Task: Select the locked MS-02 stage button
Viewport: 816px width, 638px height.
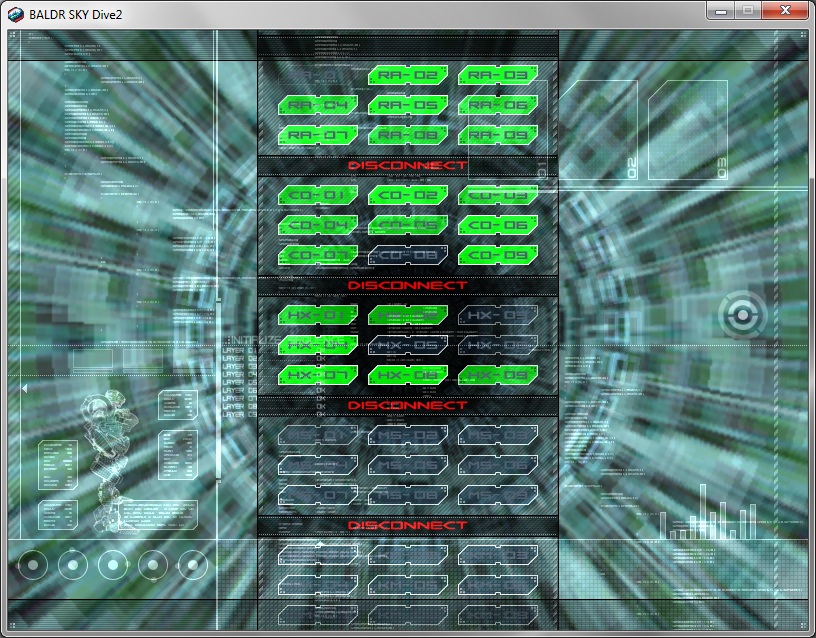Action: [408, 435]
